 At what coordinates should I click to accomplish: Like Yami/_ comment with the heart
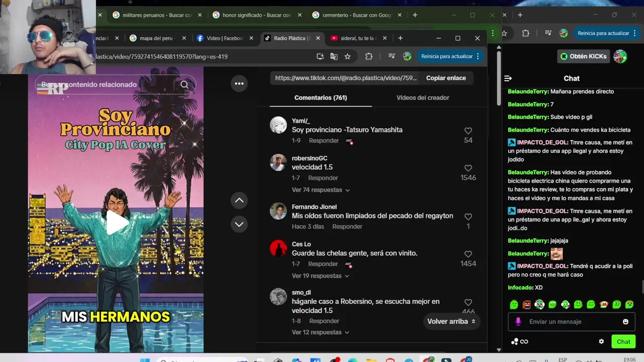(468, 131)
